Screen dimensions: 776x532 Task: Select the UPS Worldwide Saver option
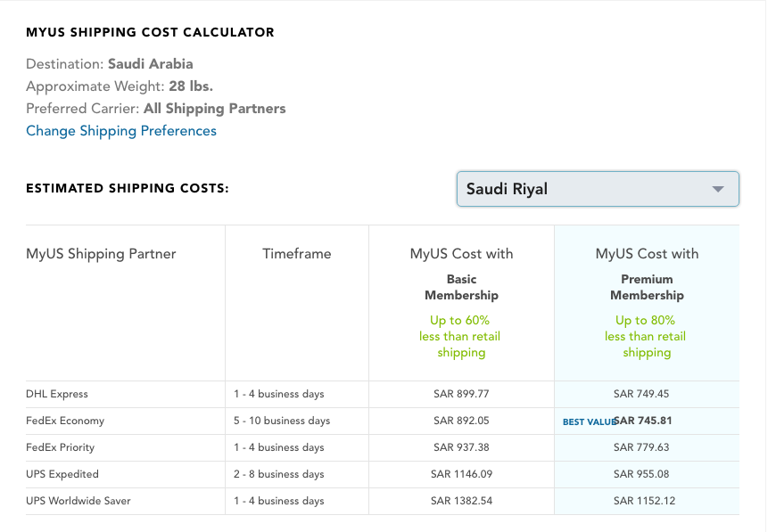78,501
